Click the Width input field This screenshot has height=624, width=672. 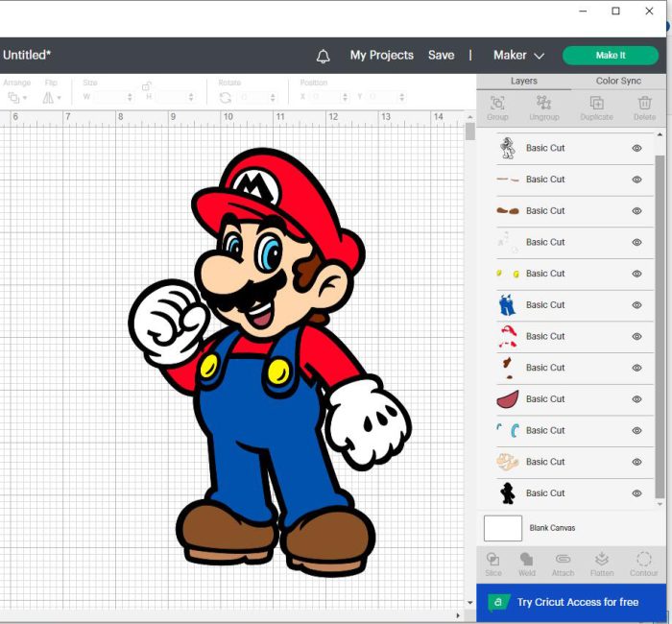tap(108, 97)
